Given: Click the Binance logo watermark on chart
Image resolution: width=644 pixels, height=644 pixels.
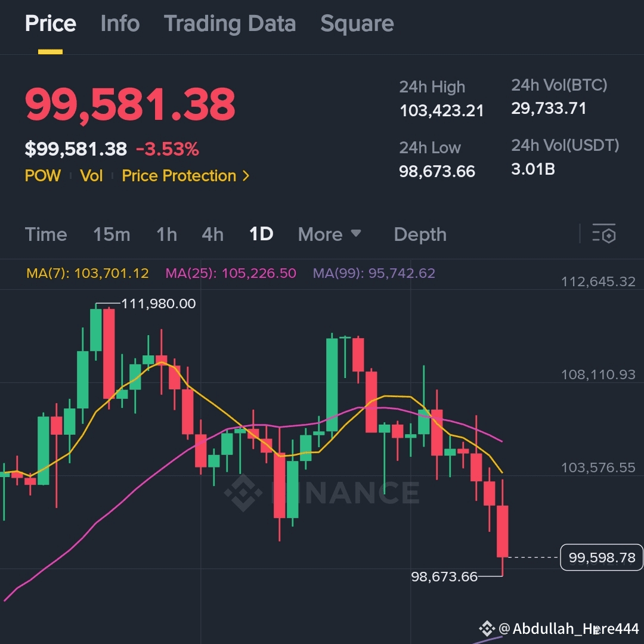Looking at the screenshot, I should coord(243,493).
